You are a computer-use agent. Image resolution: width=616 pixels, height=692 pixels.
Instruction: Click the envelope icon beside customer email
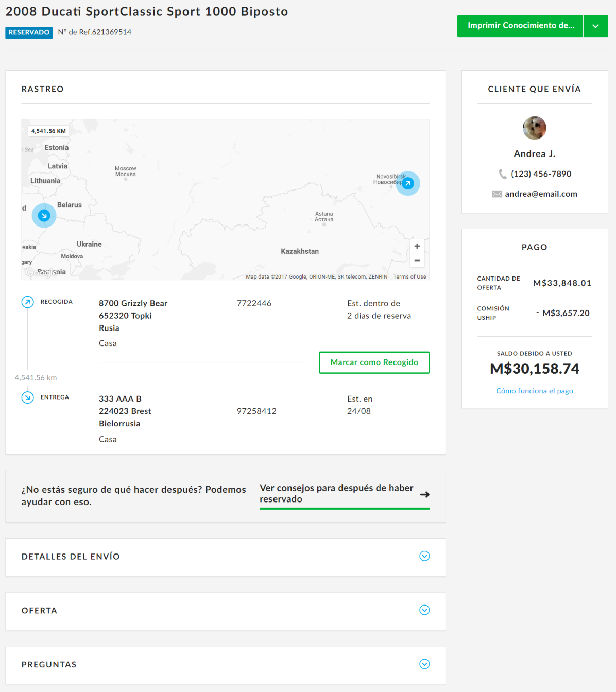point(497,194)
